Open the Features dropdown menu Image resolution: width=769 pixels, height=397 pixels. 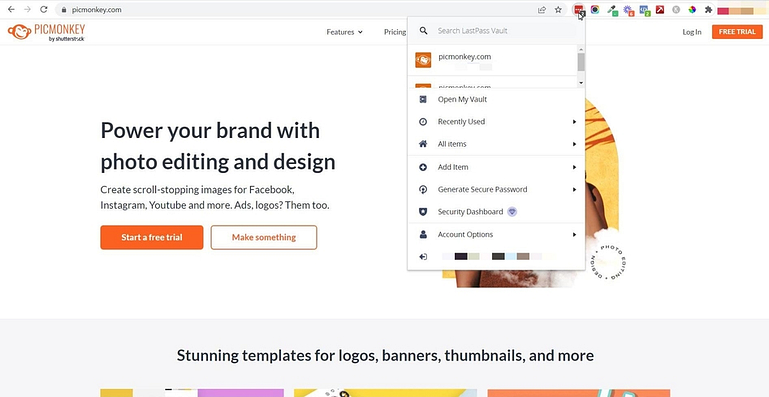(344, 32)
